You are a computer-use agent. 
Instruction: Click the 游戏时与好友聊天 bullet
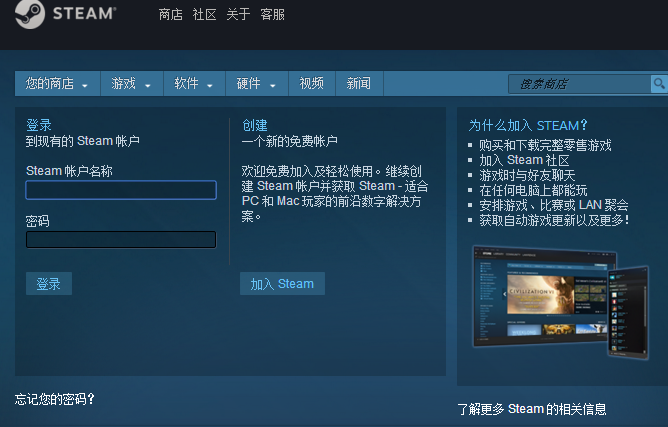pos(527,175)
